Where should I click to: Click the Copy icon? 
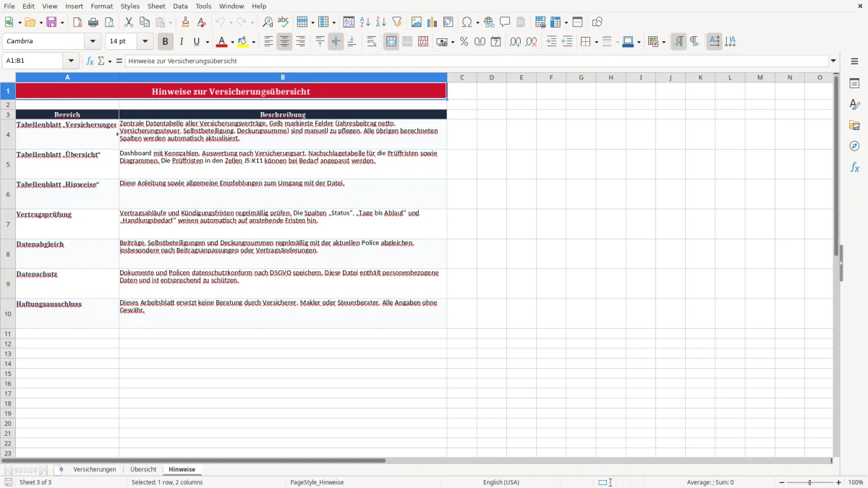coord(145,22)
